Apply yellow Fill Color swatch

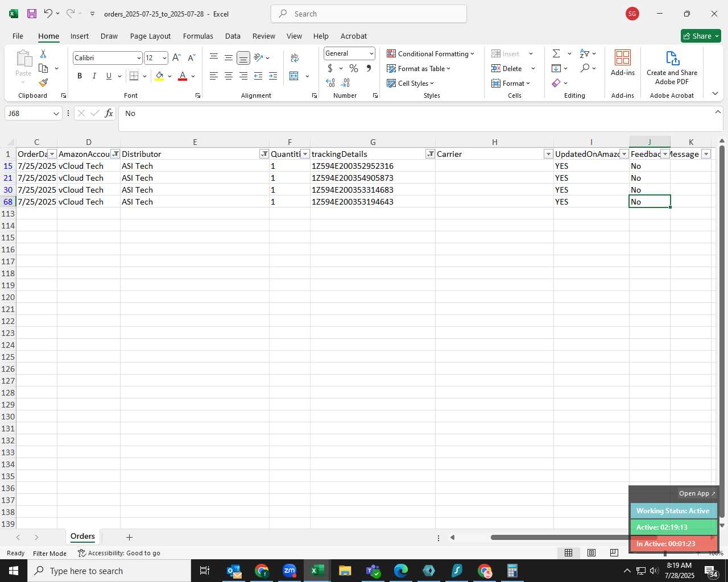tap(159, 76)
